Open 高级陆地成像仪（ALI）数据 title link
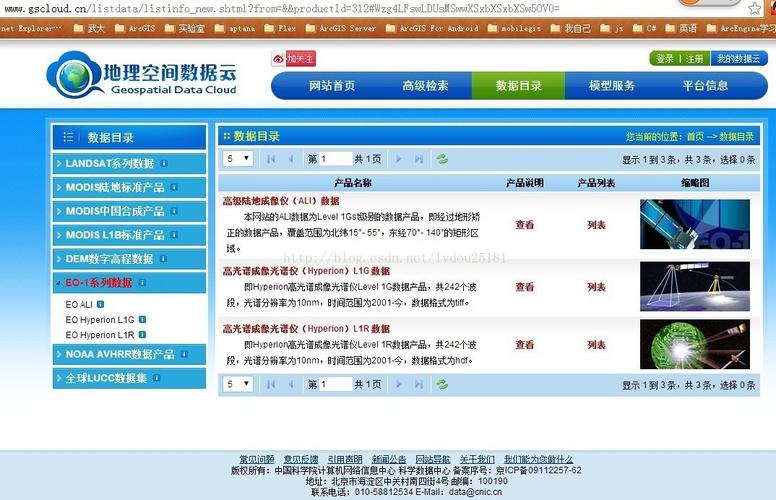776x500 pixels. pyautogui.click(x=281, y=201)
